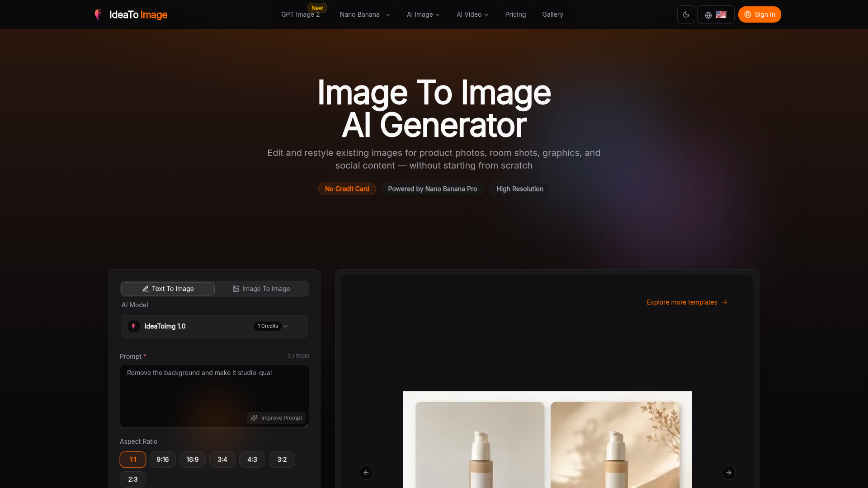Click the High Resolution badge

tap(519, 189)
